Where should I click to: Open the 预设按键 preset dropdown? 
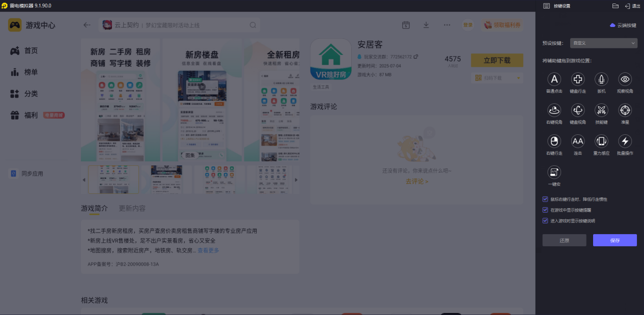click(x=603, y=43)
